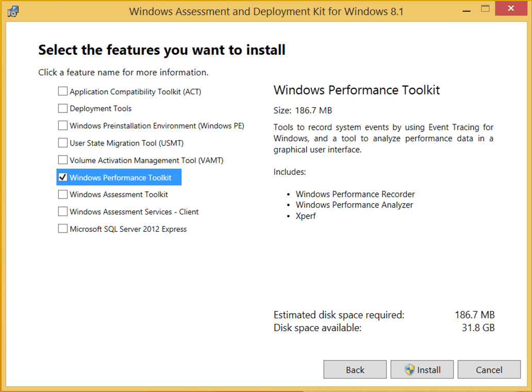Click the Microsoft SQL Server 2012 Express label

(128, 228)
